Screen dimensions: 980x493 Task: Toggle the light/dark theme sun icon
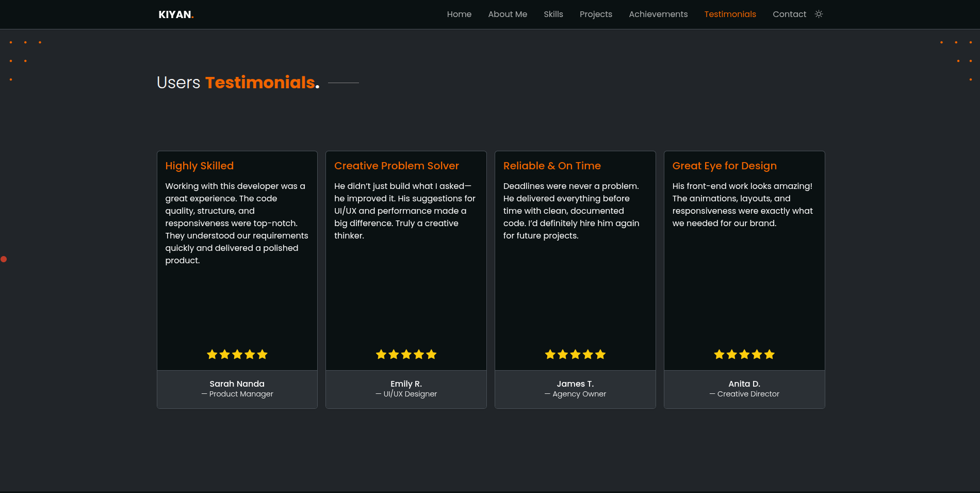[819, 14]
